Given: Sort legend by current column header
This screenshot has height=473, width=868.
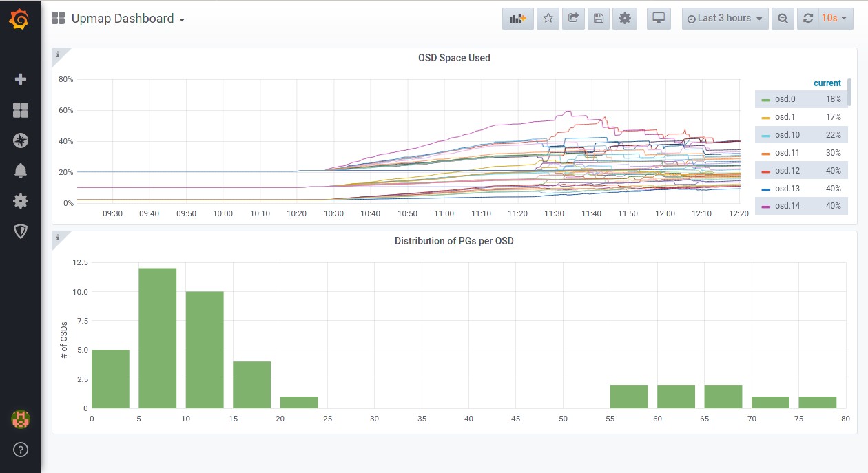Looking at the screenshot, I should coord(827,83).
